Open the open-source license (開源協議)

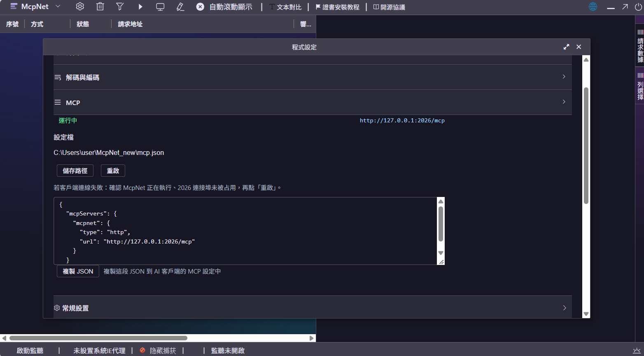(389, 7)
